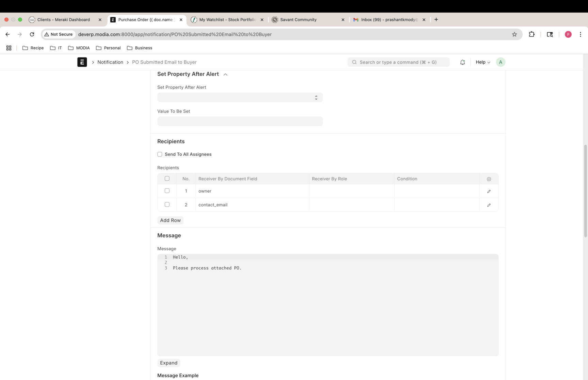
Task: Close the Savant Community tab
Action: [x=343, y=20]
